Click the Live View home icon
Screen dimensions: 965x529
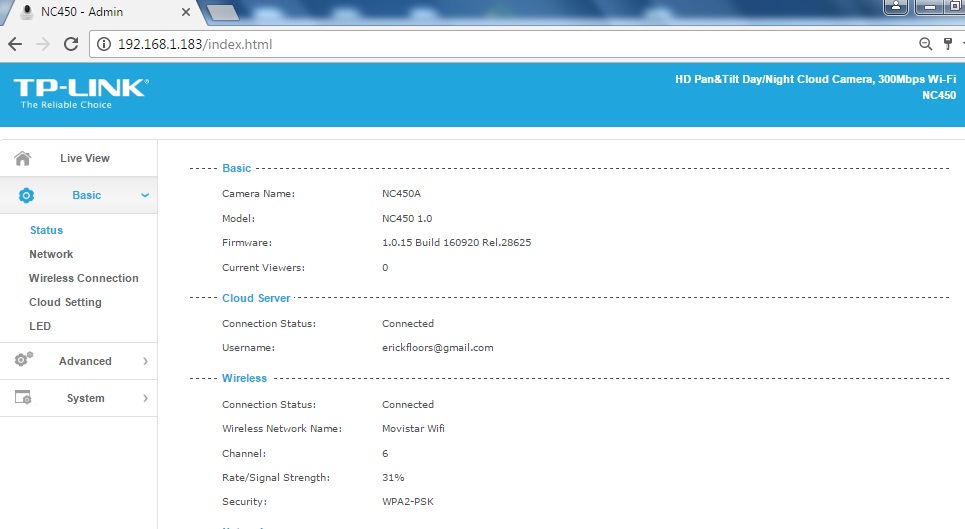(23, 158)
